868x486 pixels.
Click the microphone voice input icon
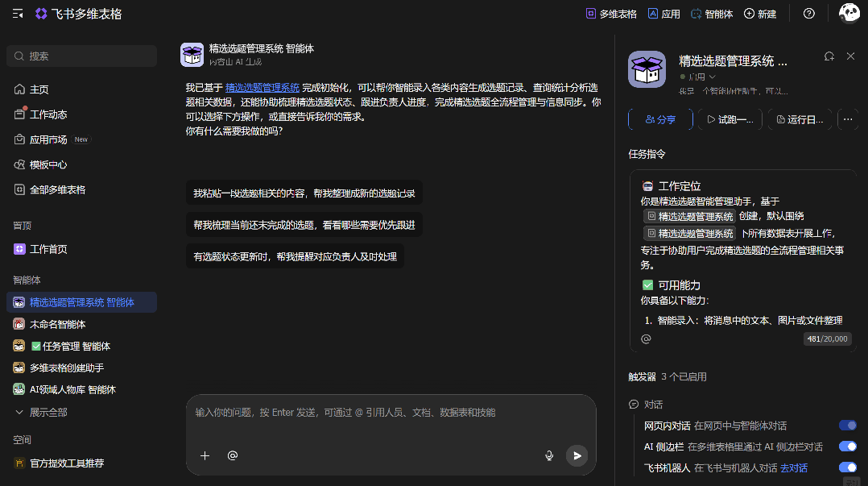549,455
